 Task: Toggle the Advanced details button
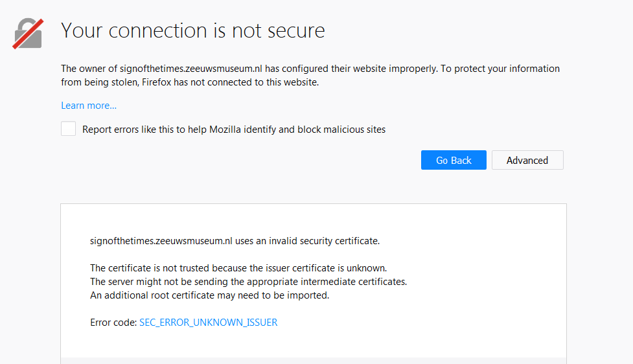click(x=527, y=160)
